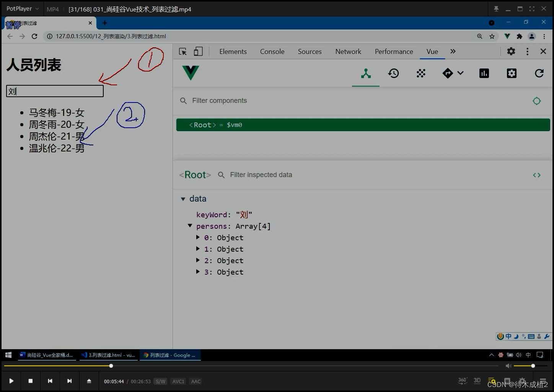Open the PotPlayer main menu dropdown
This screenshot has width=554, height=392.
(23, 9)
